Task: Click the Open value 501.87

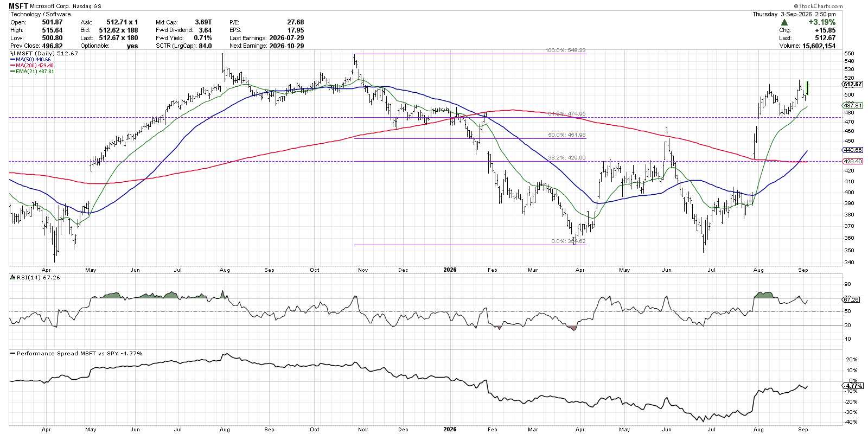Action: (53, 22)
